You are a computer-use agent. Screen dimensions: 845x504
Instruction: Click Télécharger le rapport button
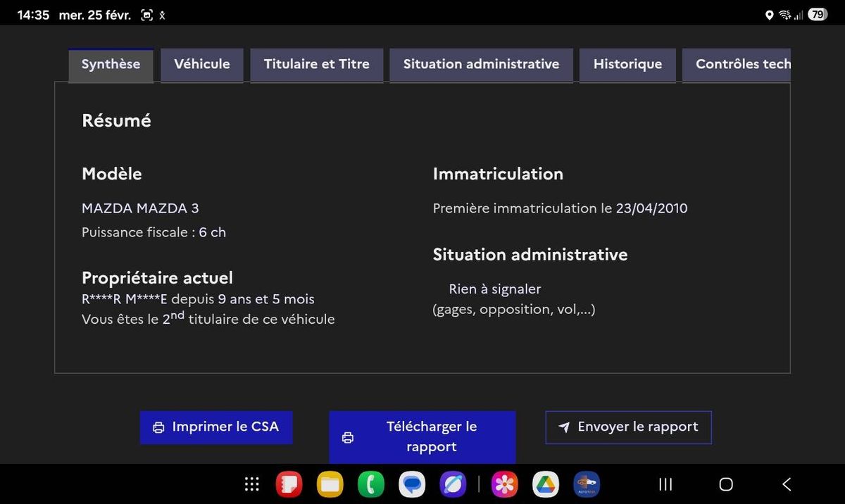coord(423,437)
